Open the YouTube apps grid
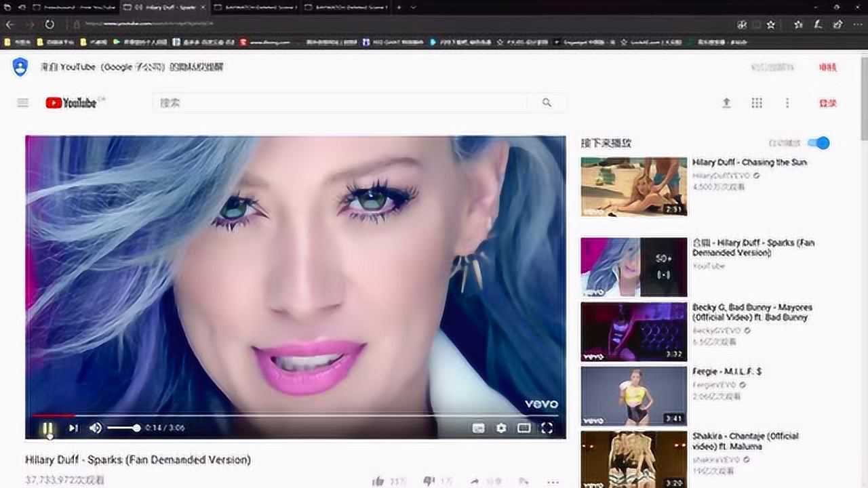Screen dimensions: 868x488 point(757,103)
